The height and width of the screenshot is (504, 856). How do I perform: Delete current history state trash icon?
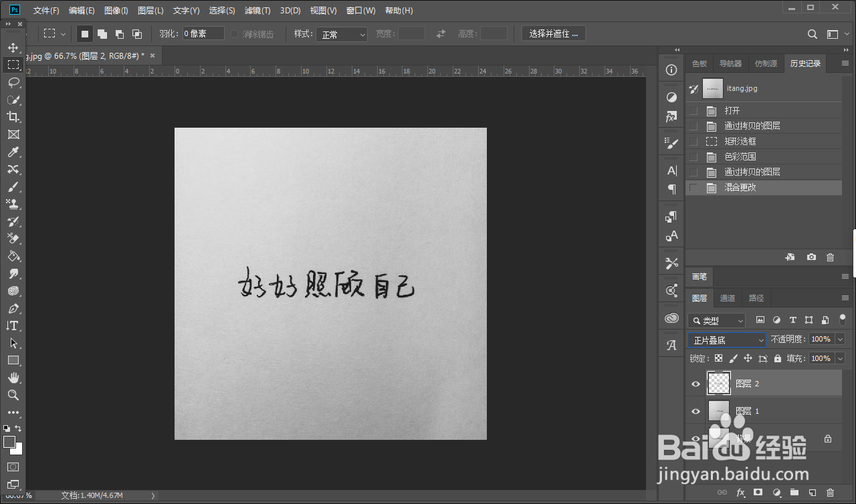coord(830,257)
